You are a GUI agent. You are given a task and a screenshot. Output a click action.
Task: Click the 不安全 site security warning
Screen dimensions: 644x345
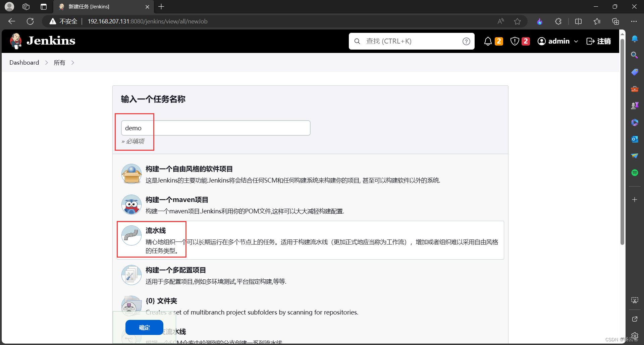coord(63,21)
